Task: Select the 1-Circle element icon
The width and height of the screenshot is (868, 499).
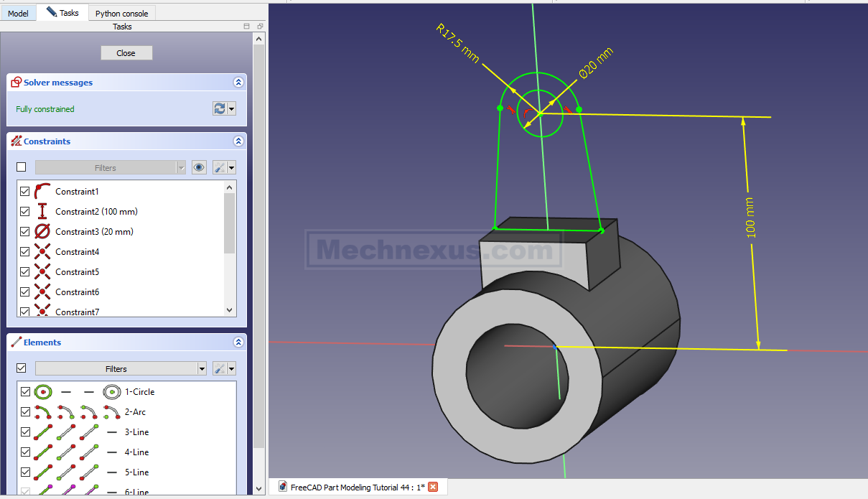Action: [42, 392]
